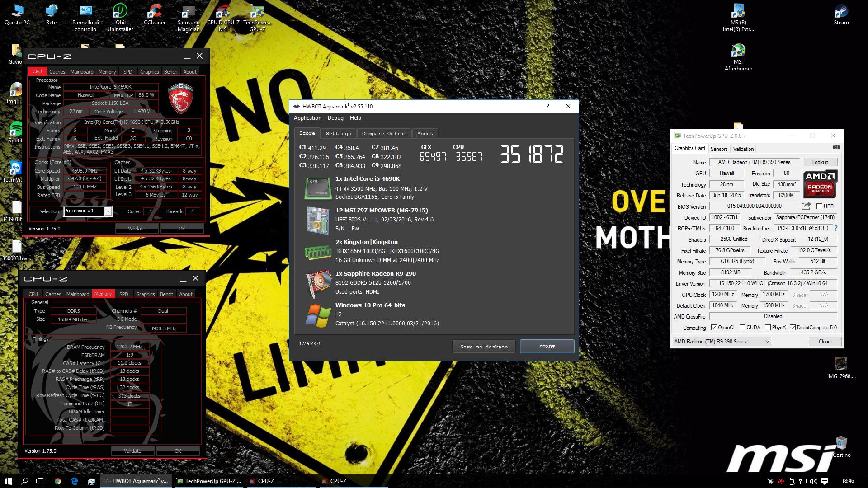The width and height of the screenshot is (868, 488).
Task: Launch IObit Uninstaller from desktop
Action: [120, 18]
